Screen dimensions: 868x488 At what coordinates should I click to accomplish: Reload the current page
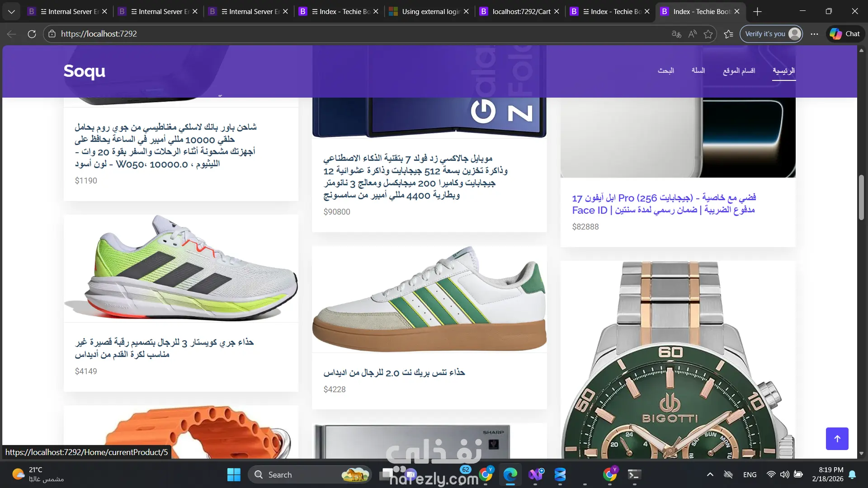point(32,34)
